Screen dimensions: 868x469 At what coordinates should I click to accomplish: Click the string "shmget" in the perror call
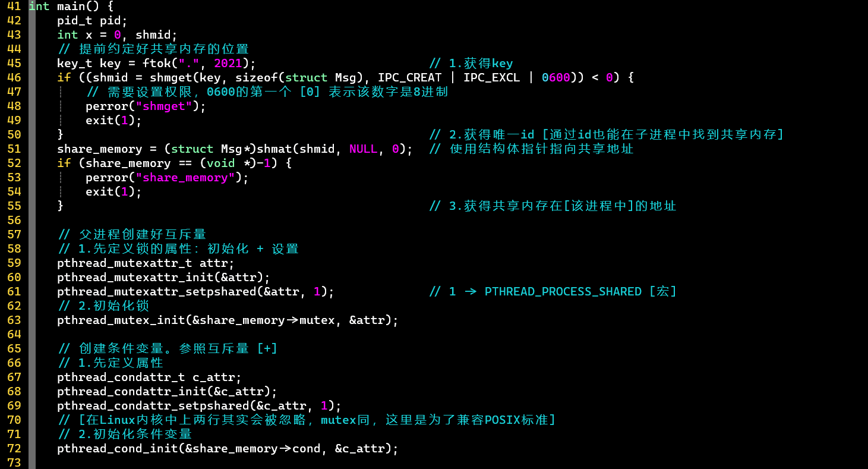click(x=164, y=106)
